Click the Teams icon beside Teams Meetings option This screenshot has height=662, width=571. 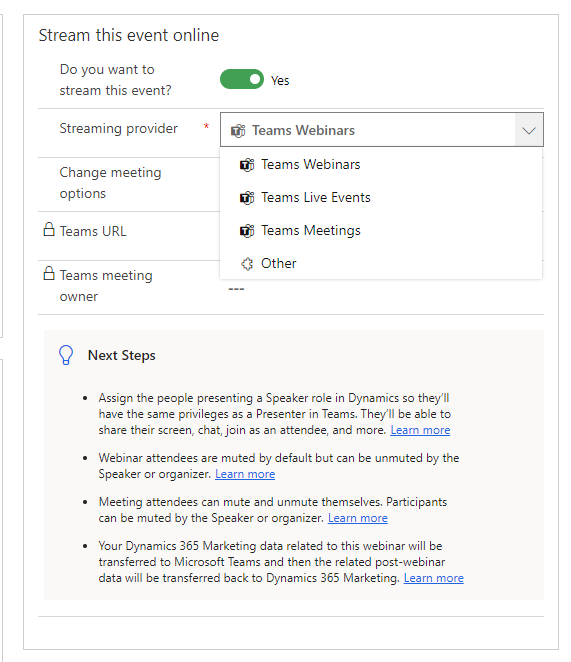coord(247,231)
